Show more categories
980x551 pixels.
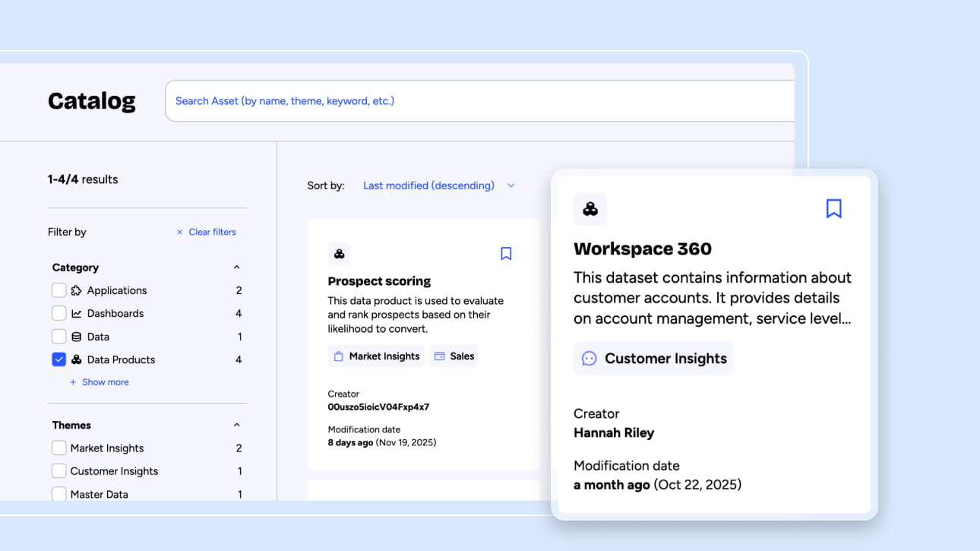pos(100,382)
